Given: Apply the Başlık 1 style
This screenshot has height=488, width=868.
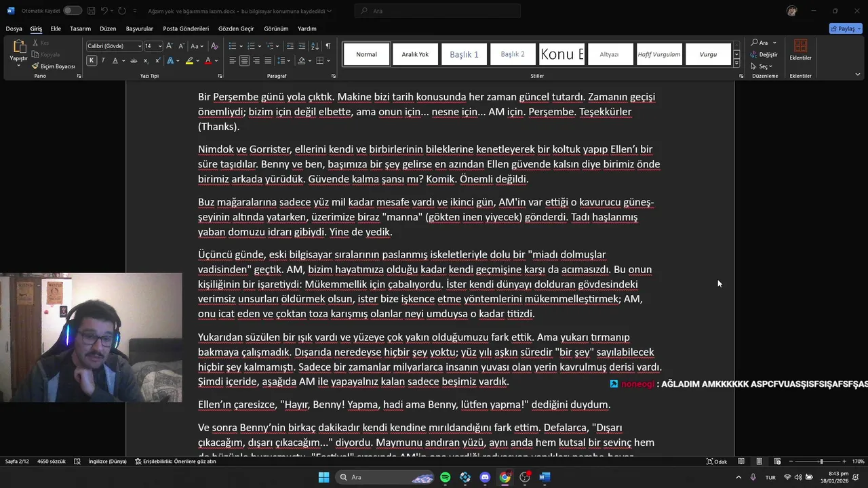Looking at the screenshot, I should coord(465,54).
